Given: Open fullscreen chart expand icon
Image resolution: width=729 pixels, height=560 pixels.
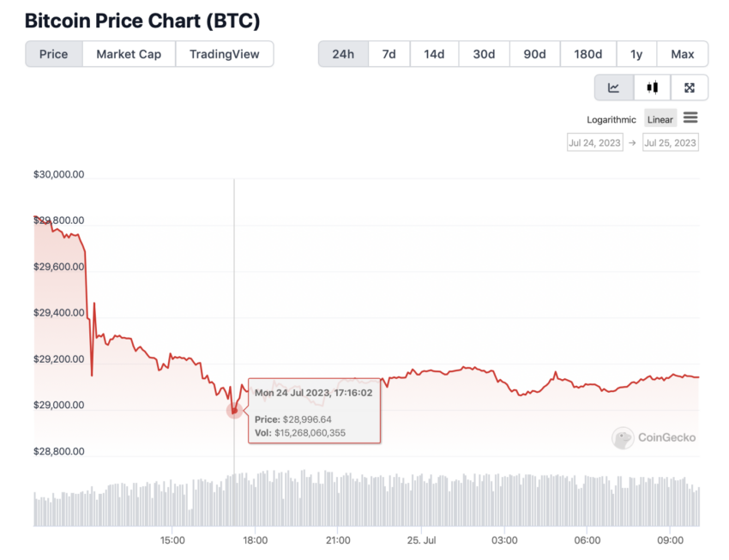Looking at the screenshot, I should pos(690,87).
